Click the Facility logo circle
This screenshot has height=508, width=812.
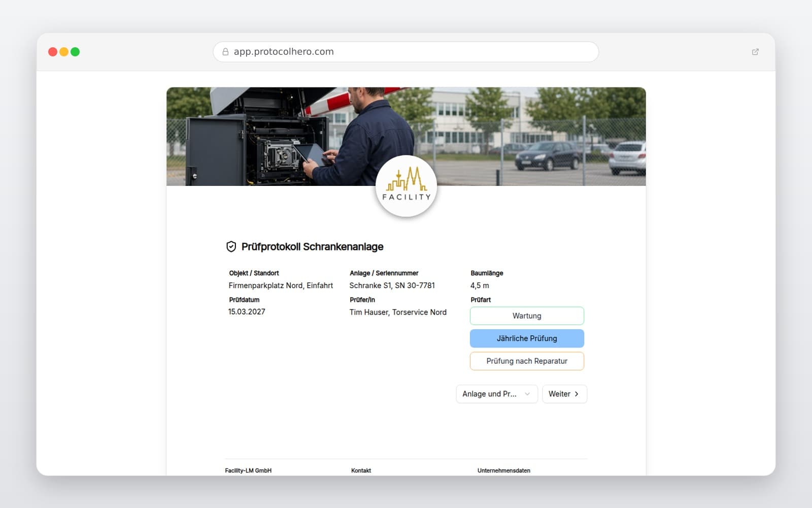point(406,186)
